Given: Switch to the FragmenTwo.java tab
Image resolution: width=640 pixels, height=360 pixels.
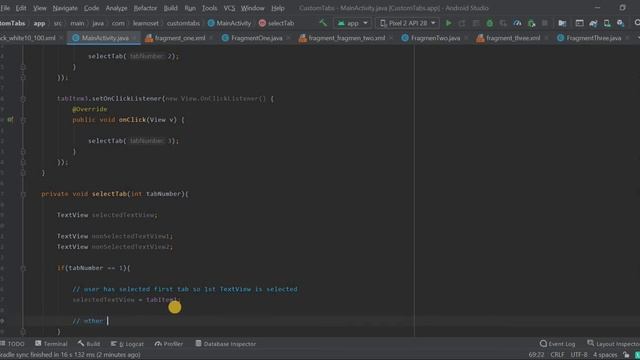Looking at the screenshot, I should point(435,38).
